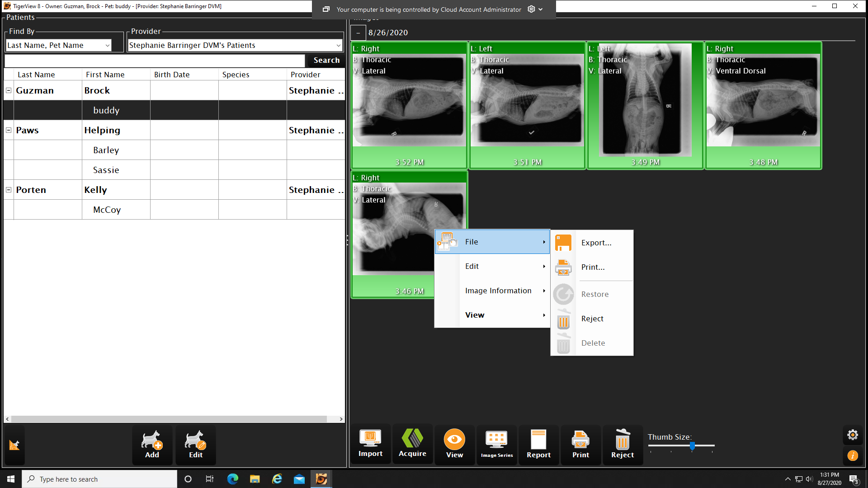Click the Search button
Viewport: 868px width, 488px height.
pos(326,60)
